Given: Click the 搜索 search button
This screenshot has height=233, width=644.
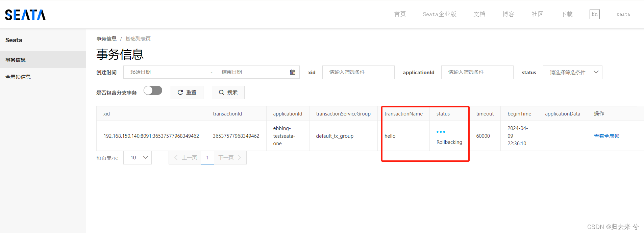Looking at the screenshot, I should pyautogui.click(x=228, y=93).
